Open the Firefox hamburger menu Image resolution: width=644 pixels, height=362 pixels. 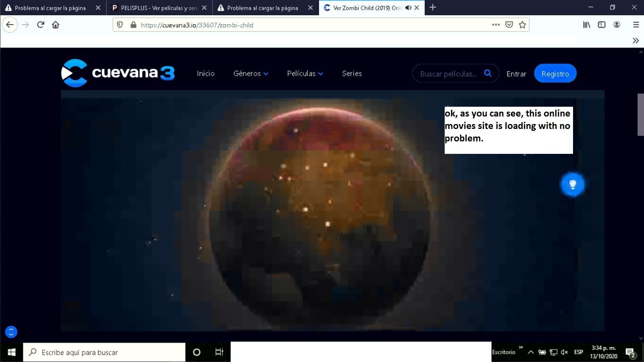[636, 25]
